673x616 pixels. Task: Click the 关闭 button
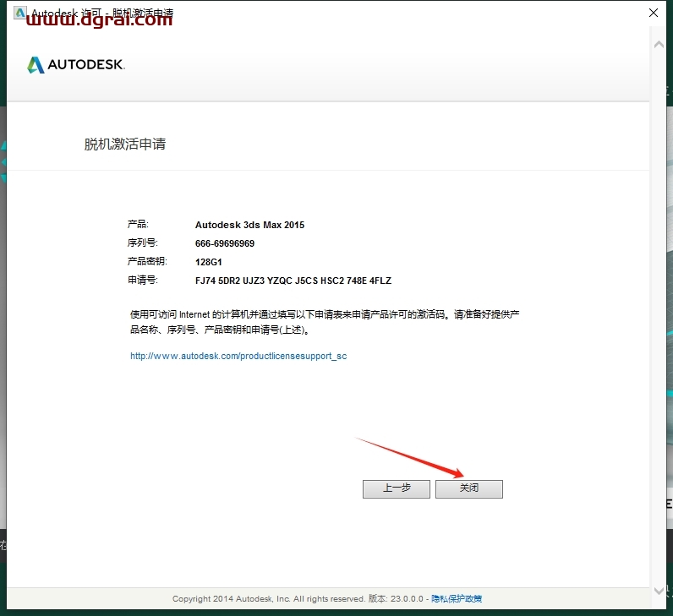tap(468, 488)
